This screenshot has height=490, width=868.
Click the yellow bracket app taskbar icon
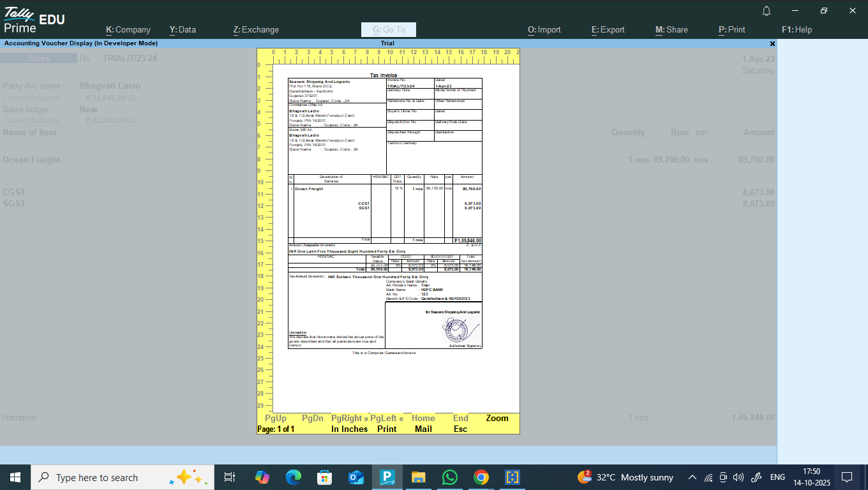point(512,477)
